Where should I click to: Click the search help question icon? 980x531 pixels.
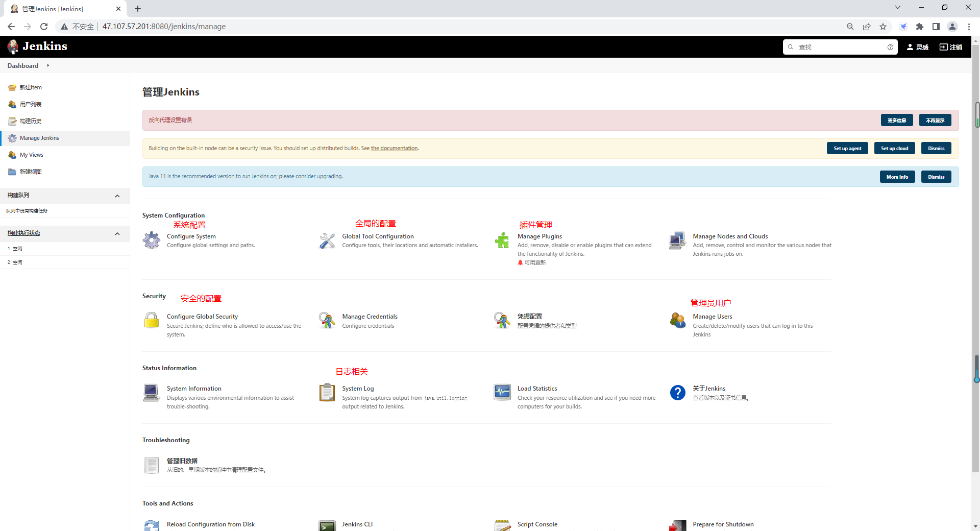click(x=890, y=47)
